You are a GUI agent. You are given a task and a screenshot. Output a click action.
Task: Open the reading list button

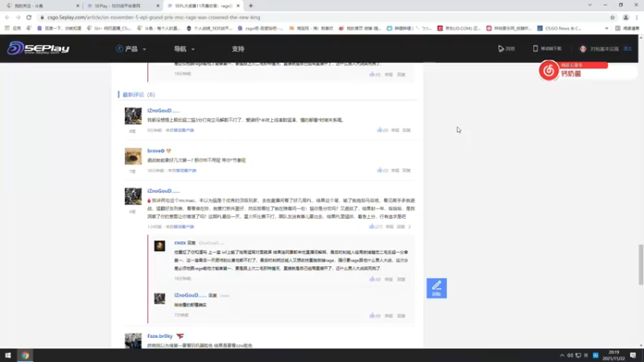pos(627,28)
